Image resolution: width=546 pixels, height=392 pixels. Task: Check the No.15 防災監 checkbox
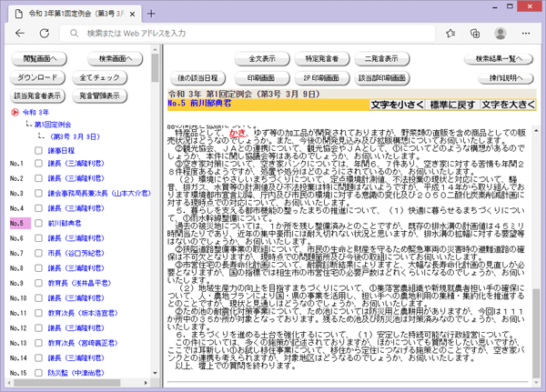pos(38,373)
